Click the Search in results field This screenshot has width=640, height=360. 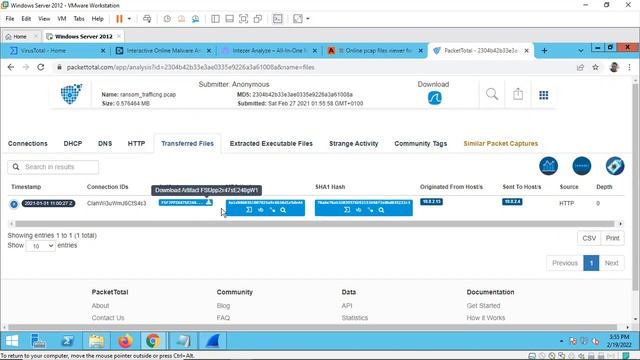tap(53, 167)
